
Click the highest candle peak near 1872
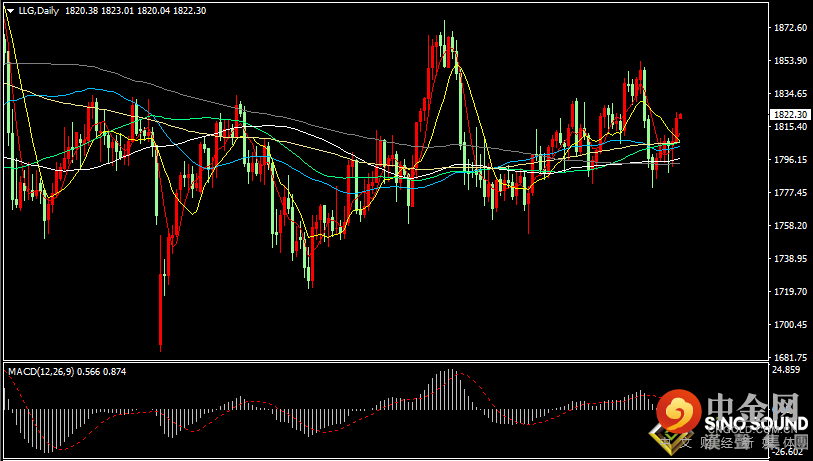(443, 24)
